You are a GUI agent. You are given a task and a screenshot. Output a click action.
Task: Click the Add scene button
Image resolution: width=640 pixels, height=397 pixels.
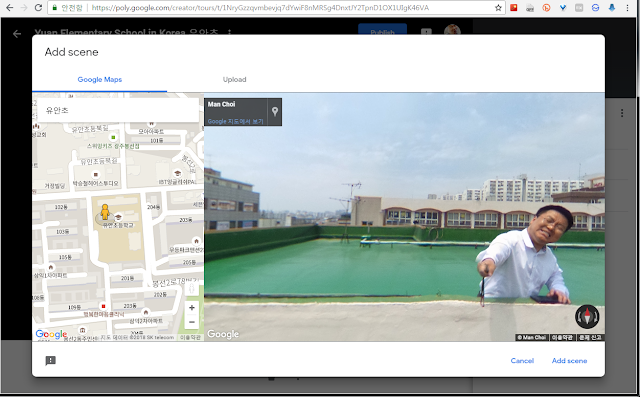point(569,361)
